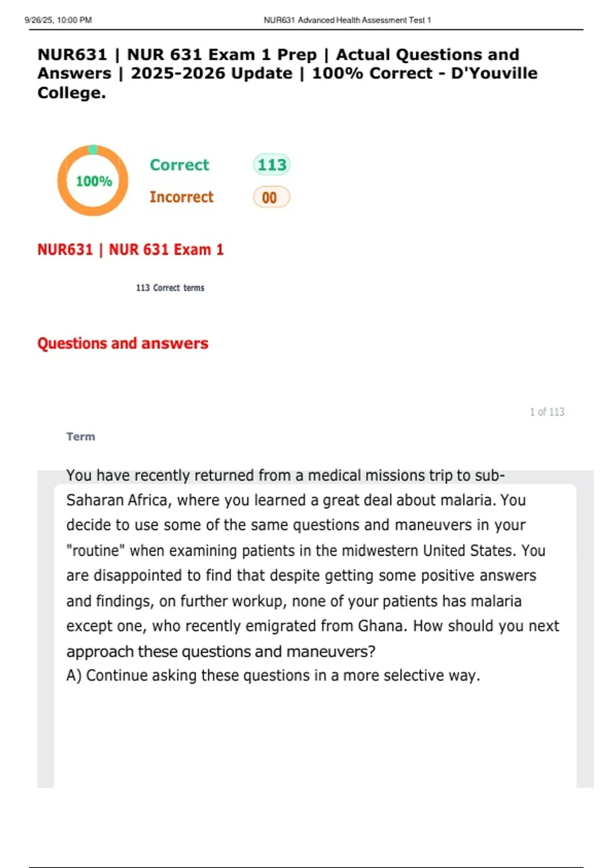This screenshot has height=868, width=613.
Task: Select the orange Incorrect label
Action: tap(181, 197)
